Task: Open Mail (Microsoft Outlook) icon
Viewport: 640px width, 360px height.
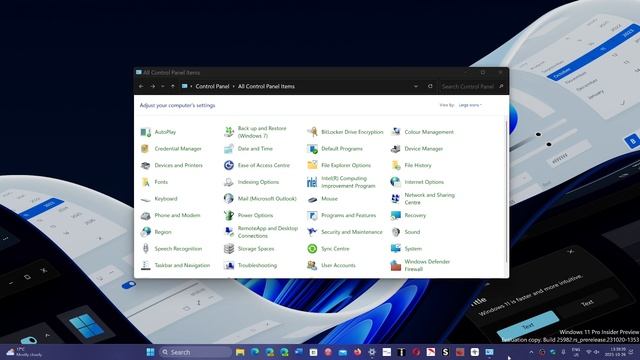Action: coord(229,199)
